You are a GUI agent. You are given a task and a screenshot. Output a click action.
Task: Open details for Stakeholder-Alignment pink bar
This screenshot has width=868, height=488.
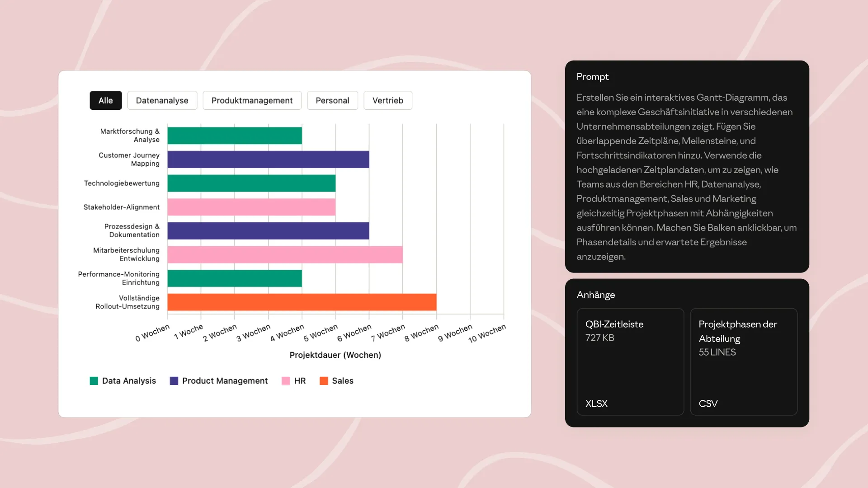[251, 207]
